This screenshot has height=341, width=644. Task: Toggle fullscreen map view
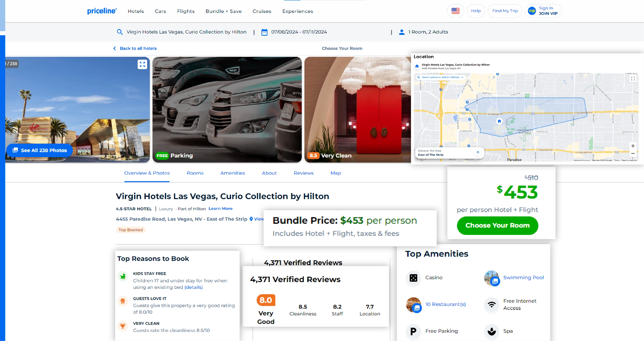[x=633, y=79]
